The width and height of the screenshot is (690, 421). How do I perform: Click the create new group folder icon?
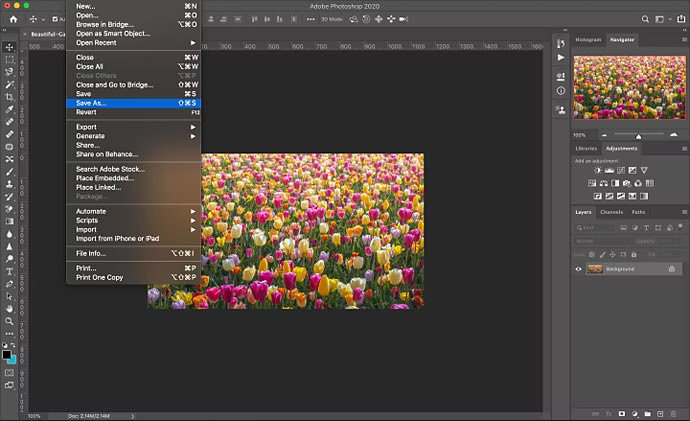coord(647,414)
